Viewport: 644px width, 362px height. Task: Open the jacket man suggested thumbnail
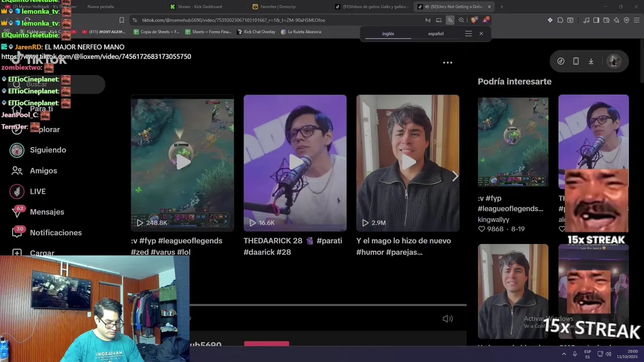(513, 291)
